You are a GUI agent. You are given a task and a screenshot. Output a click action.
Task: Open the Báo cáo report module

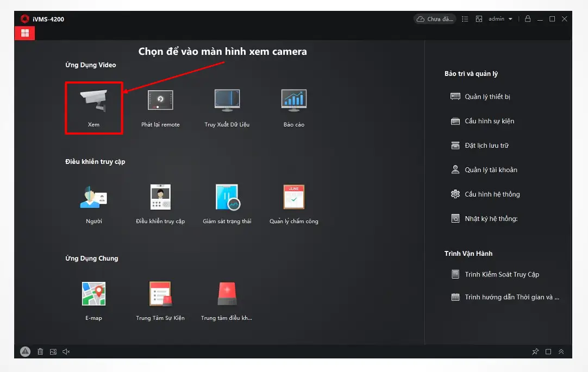[293, 102]
